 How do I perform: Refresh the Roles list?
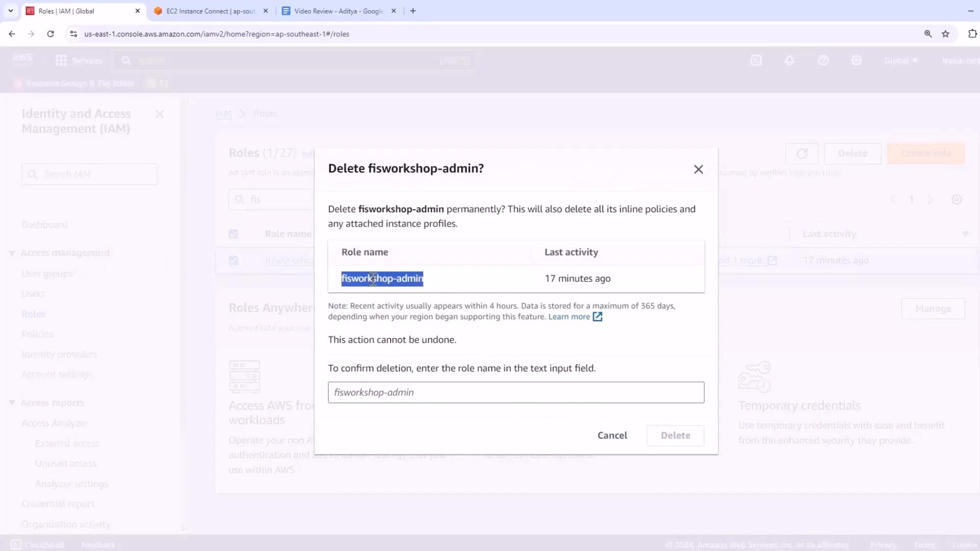[x=801, y=154]
